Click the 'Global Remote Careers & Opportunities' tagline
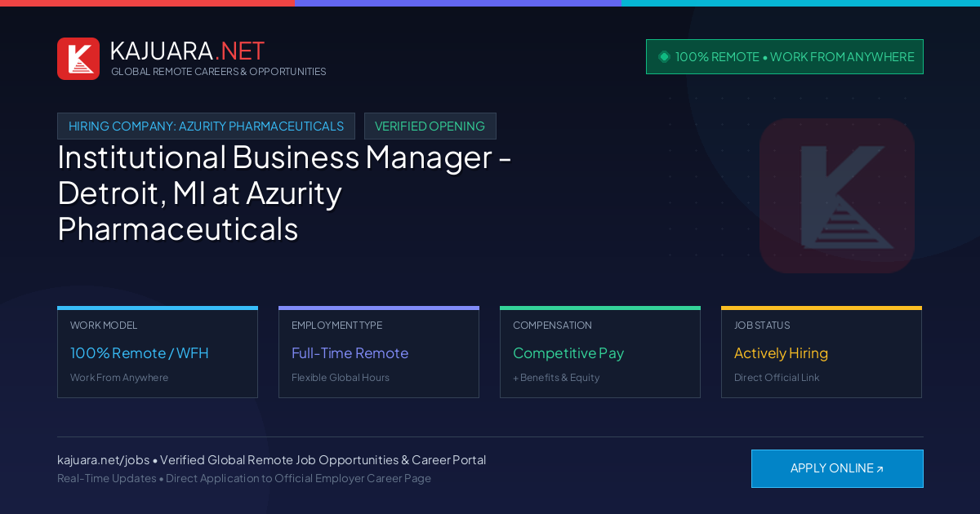The height and width of the screenshot is (514, 980). click(219, 72)
